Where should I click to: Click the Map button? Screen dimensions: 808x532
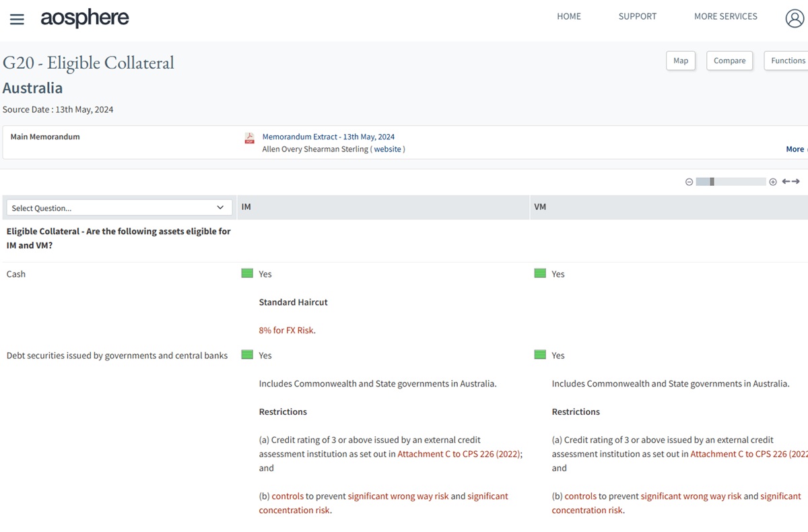click(681, 61)
